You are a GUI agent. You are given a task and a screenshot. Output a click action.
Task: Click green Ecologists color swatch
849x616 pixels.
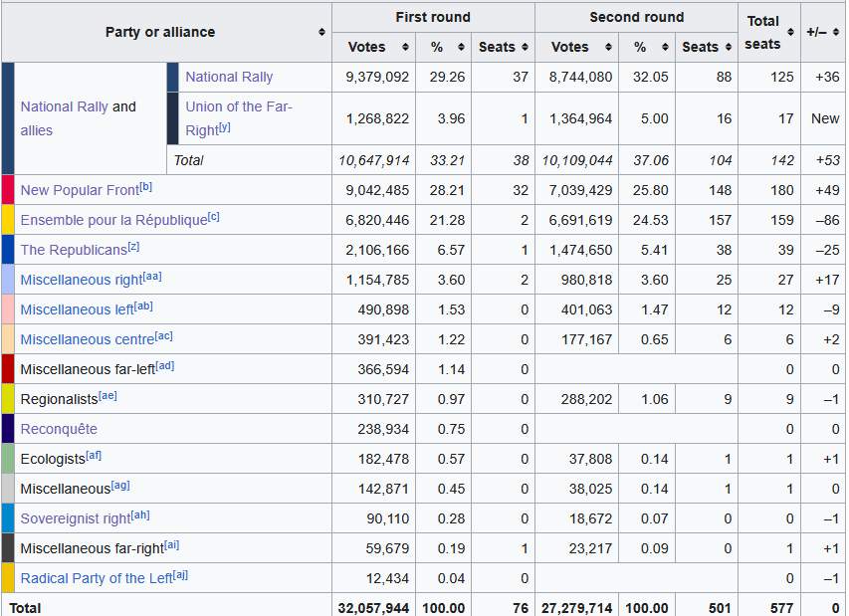8,459
